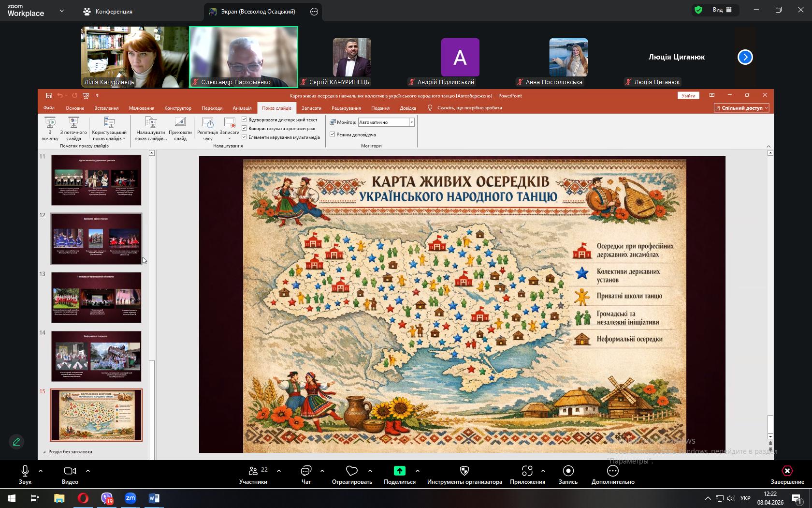Uncheck the use timings checkbox
Image resolution: width=812 pixels, height=508 pixels.
(x=245, y=128)
